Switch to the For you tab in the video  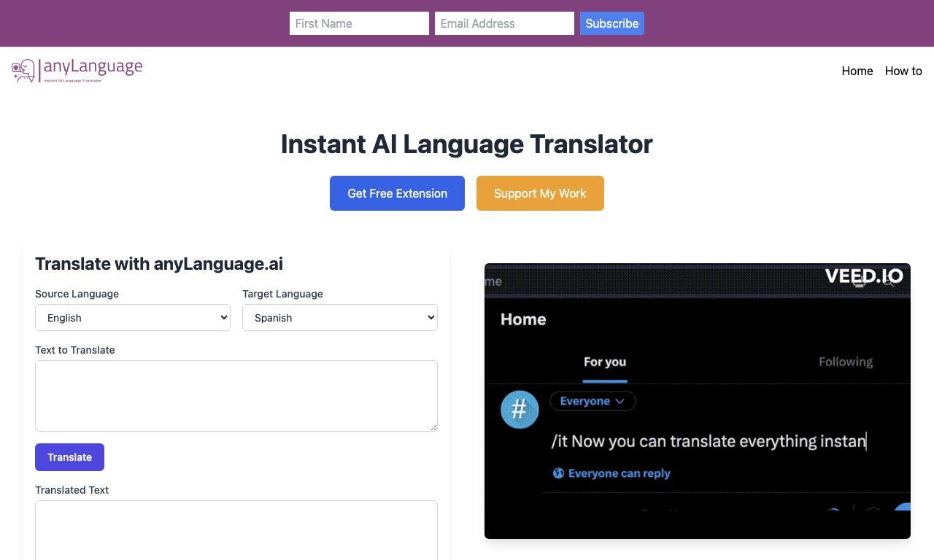coord(605,362)
